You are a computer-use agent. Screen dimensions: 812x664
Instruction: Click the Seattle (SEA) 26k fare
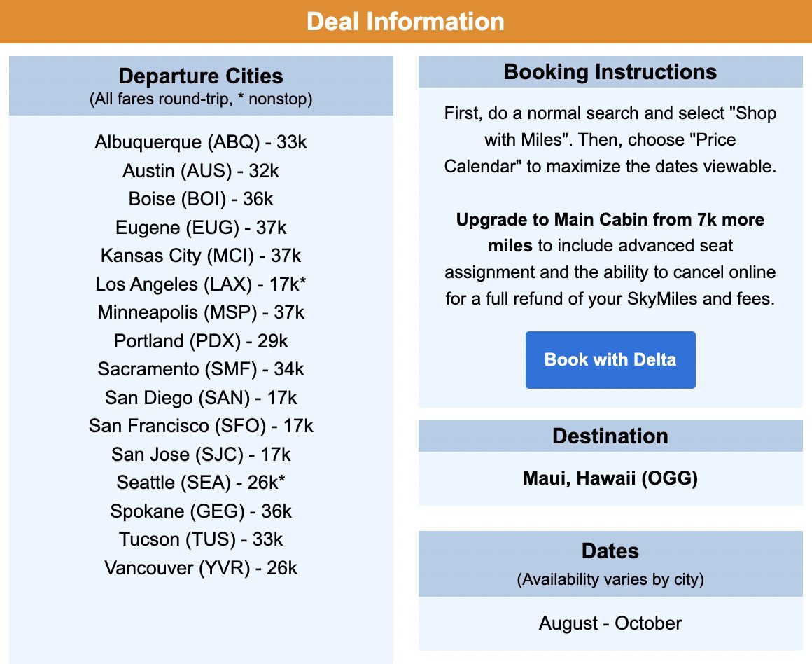click(x=201, y=483)
